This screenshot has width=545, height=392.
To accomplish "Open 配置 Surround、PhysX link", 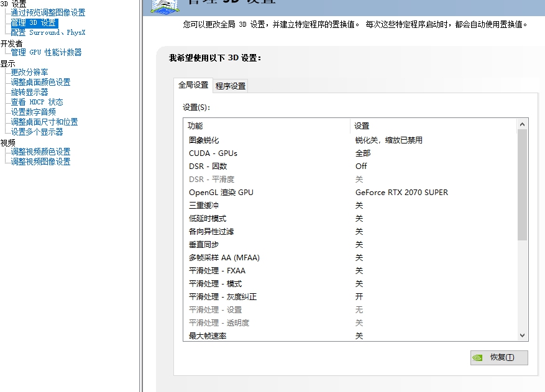I will pos(48,33).
